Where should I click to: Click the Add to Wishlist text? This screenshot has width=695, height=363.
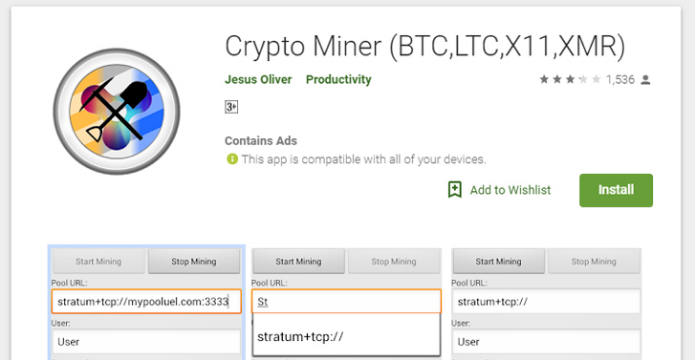510,190
